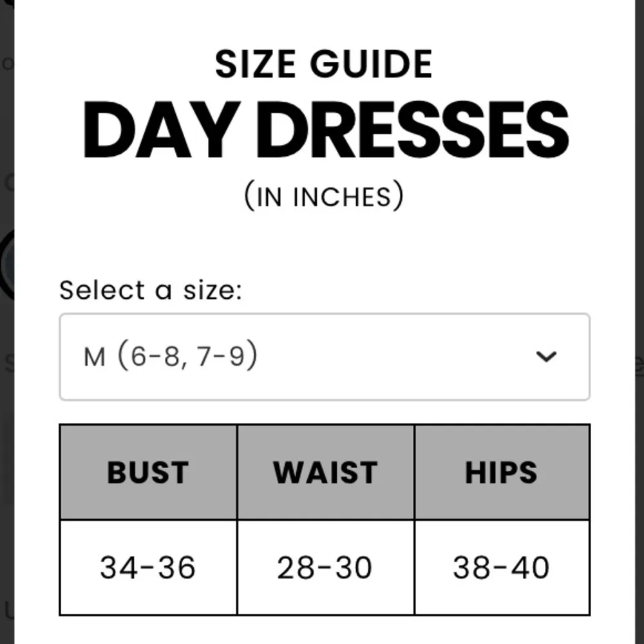Click the HIPS column header
This screenshot has height=644, width=644.
click(x=501, y=473)
